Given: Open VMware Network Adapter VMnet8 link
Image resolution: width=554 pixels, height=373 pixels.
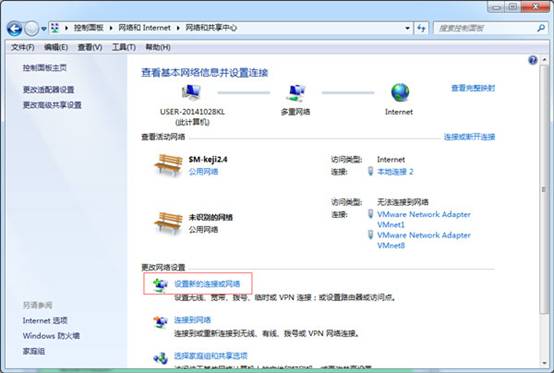Looking at the screenshot, I should coord(424,240).
